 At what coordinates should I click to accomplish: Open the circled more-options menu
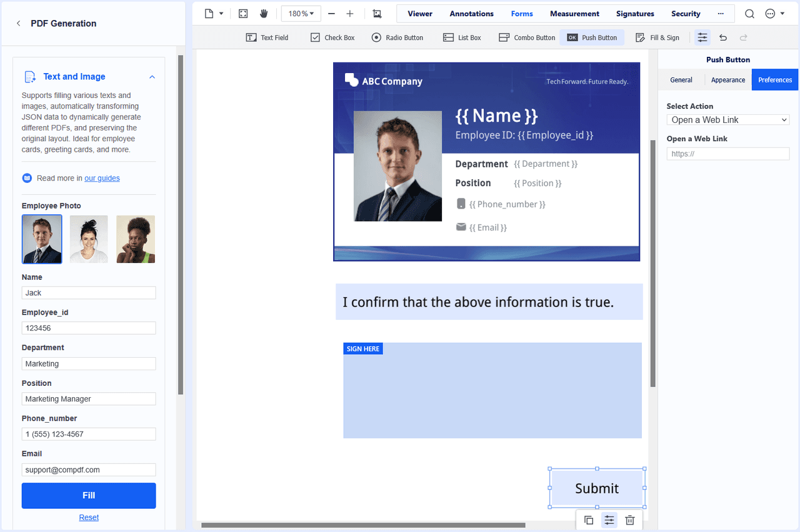pos(770,14)
